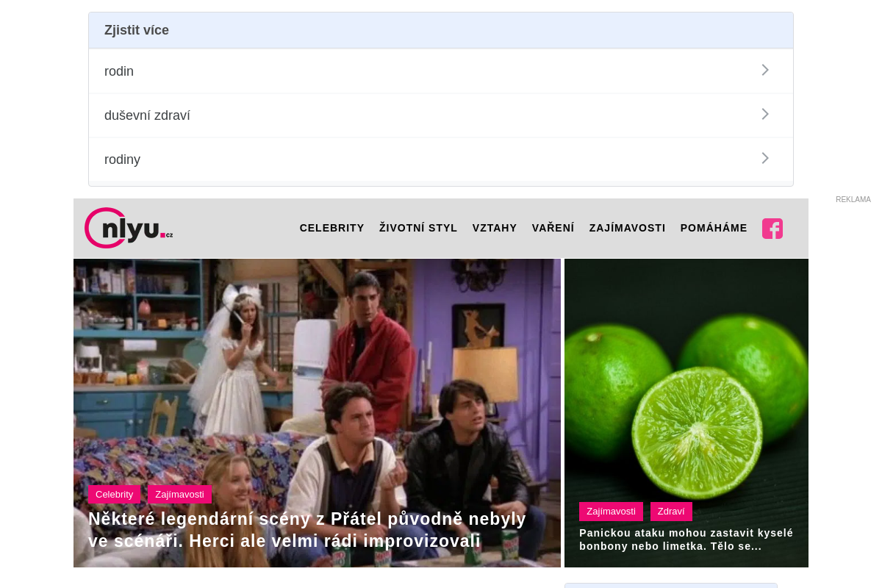Go to the Vaření section
The height and width of the screenshot is (588, 882).
point(553,228)
